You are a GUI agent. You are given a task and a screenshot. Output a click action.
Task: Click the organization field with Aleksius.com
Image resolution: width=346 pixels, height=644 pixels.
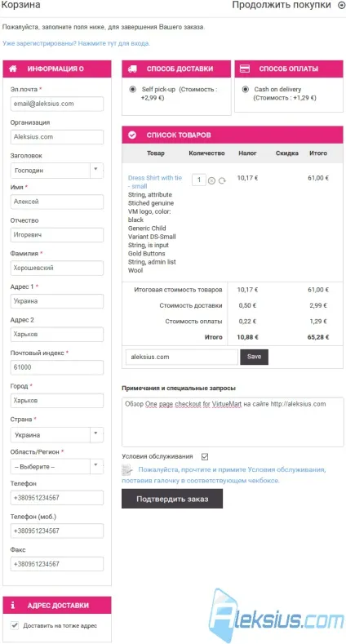click(x=56, y=137)
